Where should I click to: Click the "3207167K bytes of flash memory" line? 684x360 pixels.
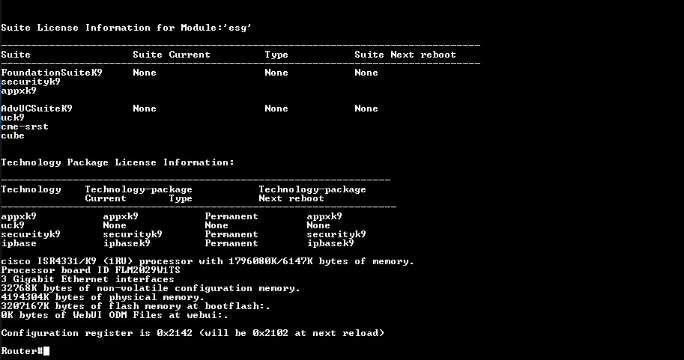coord(136,306)
